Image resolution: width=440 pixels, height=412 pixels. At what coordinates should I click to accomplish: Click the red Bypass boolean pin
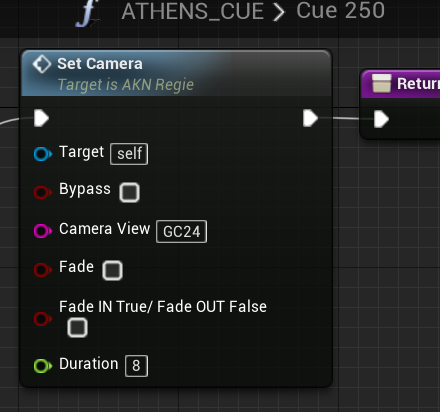pos(43,192)
